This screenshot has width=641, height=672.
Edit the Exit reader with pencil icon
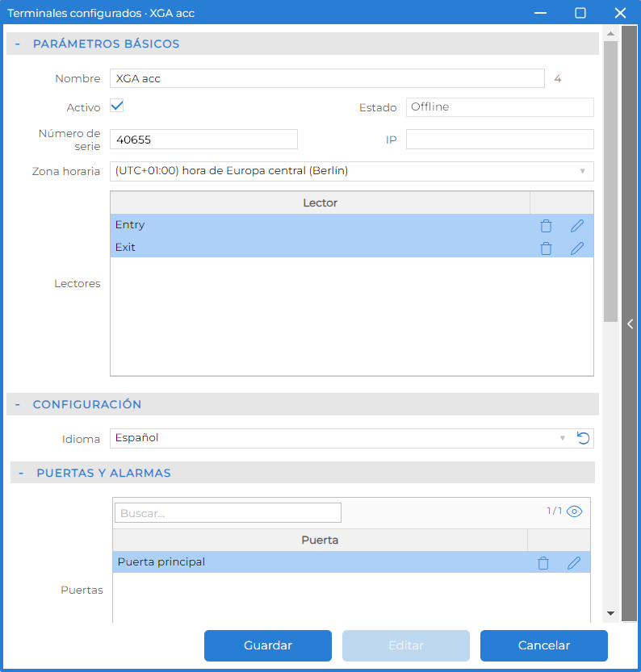click(x=577, y=248)
